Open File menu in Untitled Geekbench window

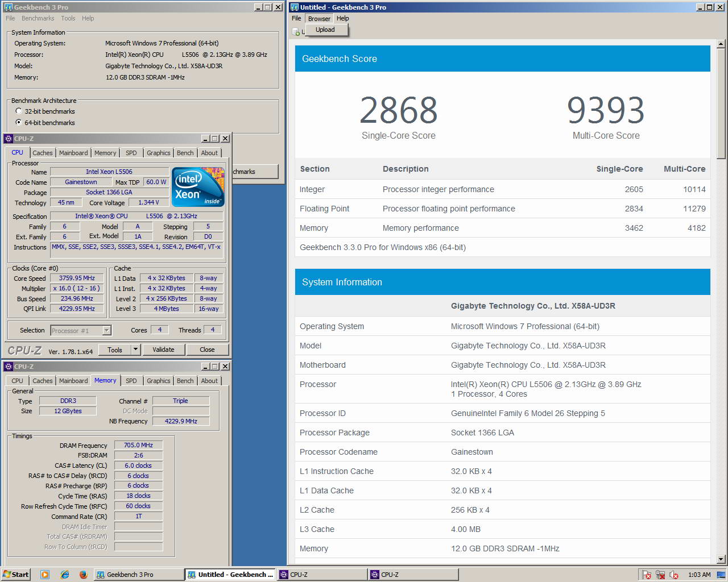tap(296, 18)
